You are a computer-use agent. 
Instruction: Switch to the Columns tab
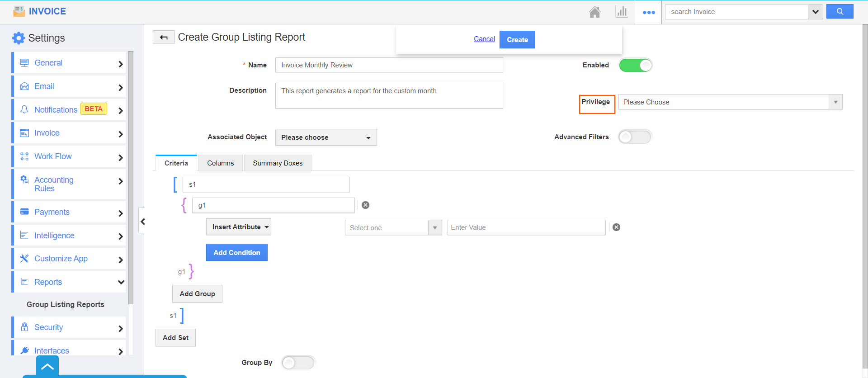pos(220,163)
